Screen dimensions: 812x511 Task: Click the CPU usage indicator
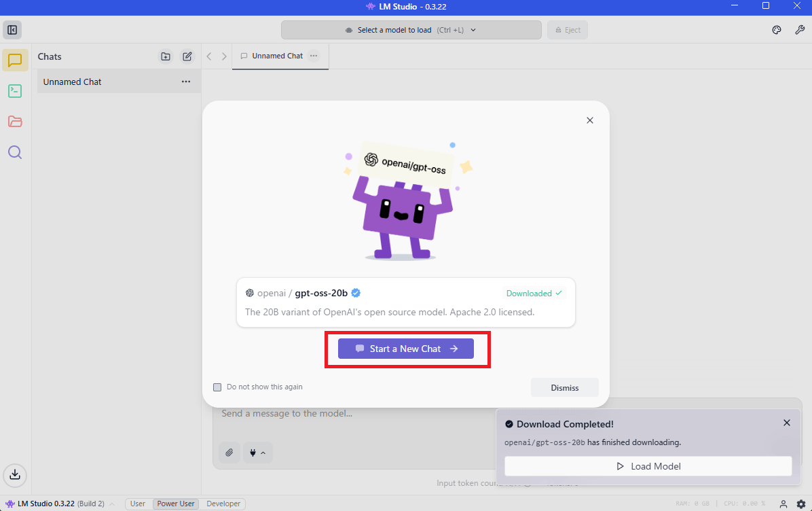745,504
